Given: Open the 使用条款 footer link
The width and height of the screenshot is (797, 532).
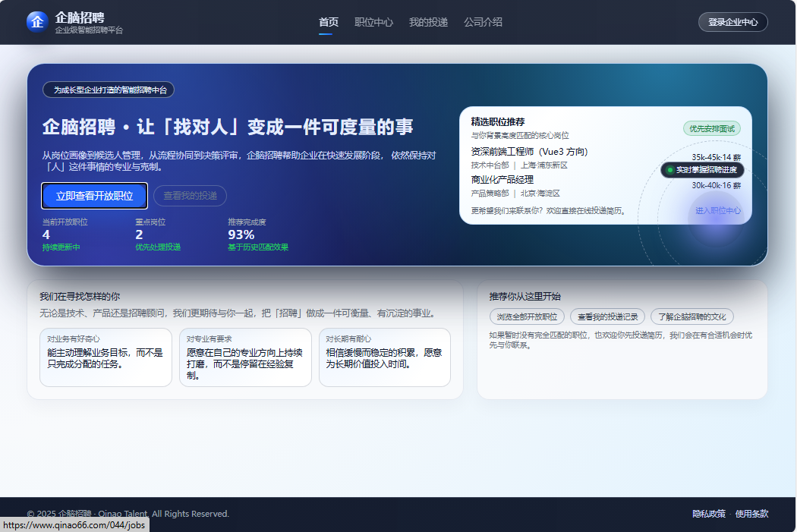Looking at the screenshot, I should pyautogui.click(x=751, y=514).
